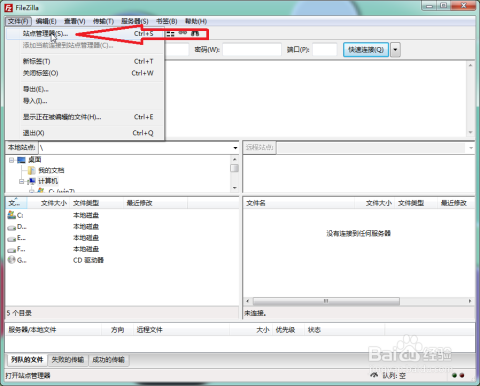Screen dimensions: 480x386
Task: Click the red activity indicator light
Action: tap(462, 375)
